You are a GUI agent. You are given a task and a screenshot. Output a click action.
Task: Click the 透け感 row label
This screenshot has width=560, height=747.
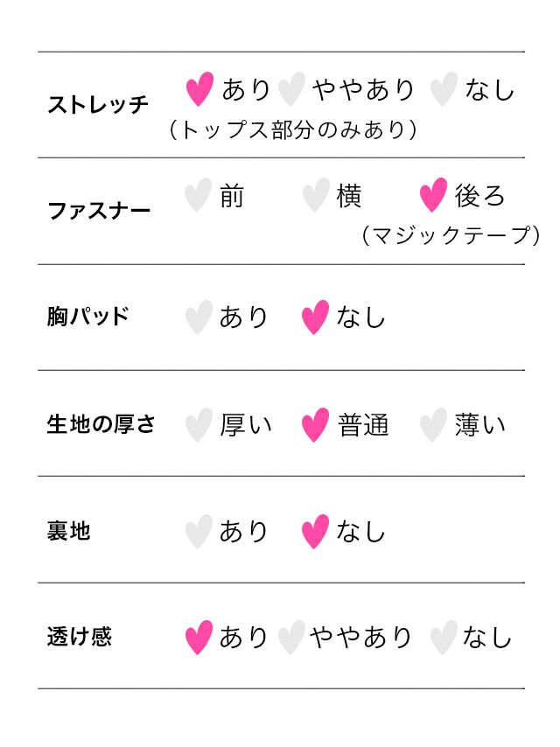80,636
